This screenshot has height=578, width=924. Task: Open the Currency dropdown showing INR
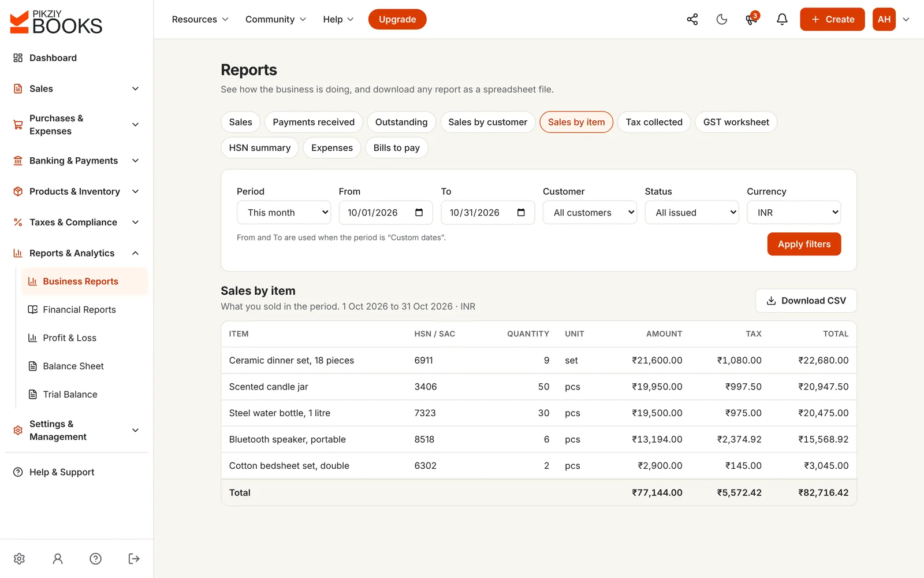point(793,213)
